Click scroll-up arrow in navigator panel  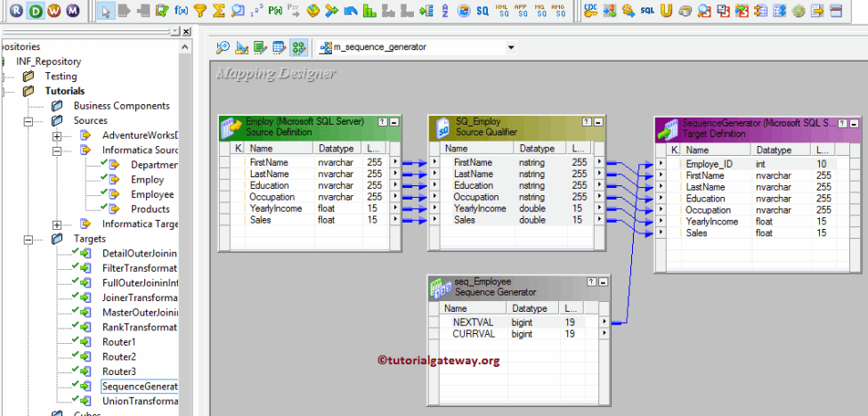(185, 47)
